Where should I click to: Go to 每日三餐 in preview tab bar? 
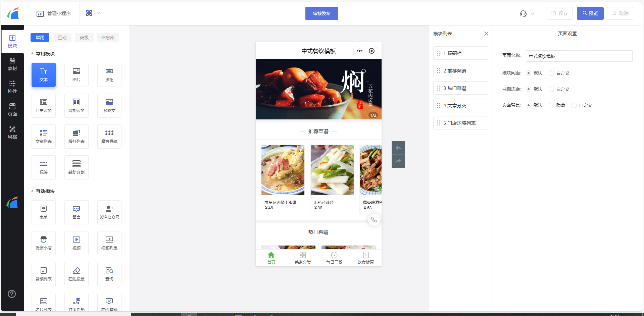tap(334, 258)
